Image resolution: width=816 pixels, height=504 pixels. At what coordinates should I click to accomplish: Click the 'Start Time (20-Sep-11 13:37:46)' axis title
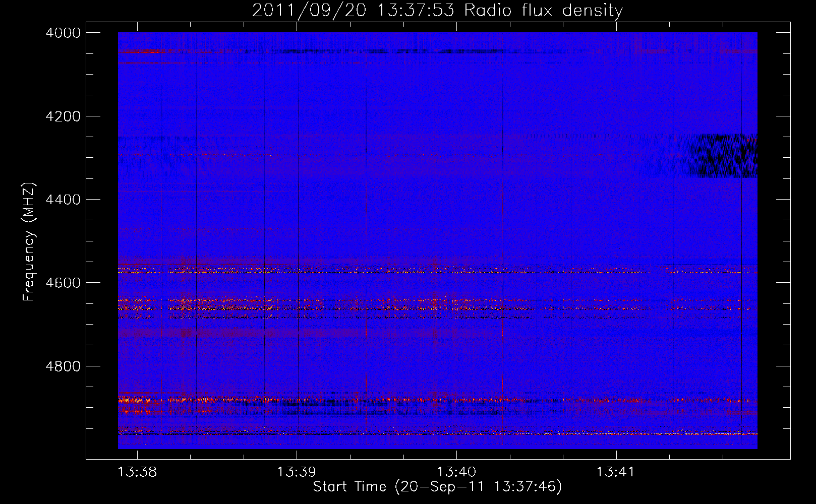pos(437,487)
